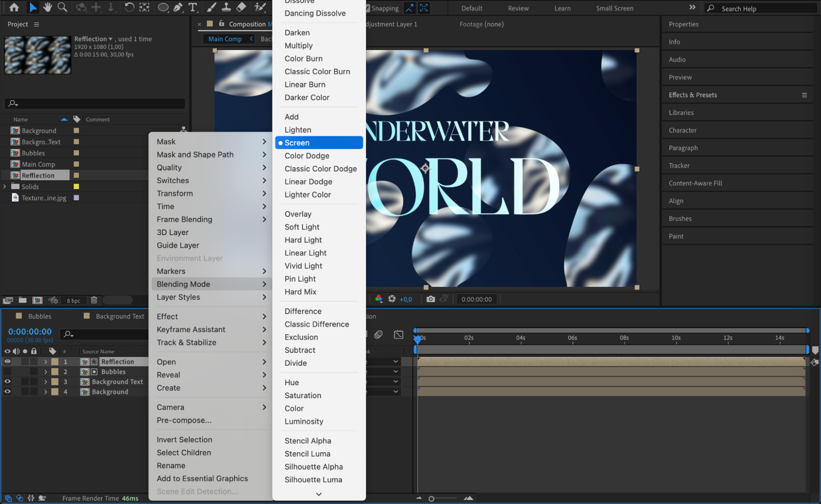Expand the Bubbles layer properties
The image size is (821, 504).
[x=46, y=372]
